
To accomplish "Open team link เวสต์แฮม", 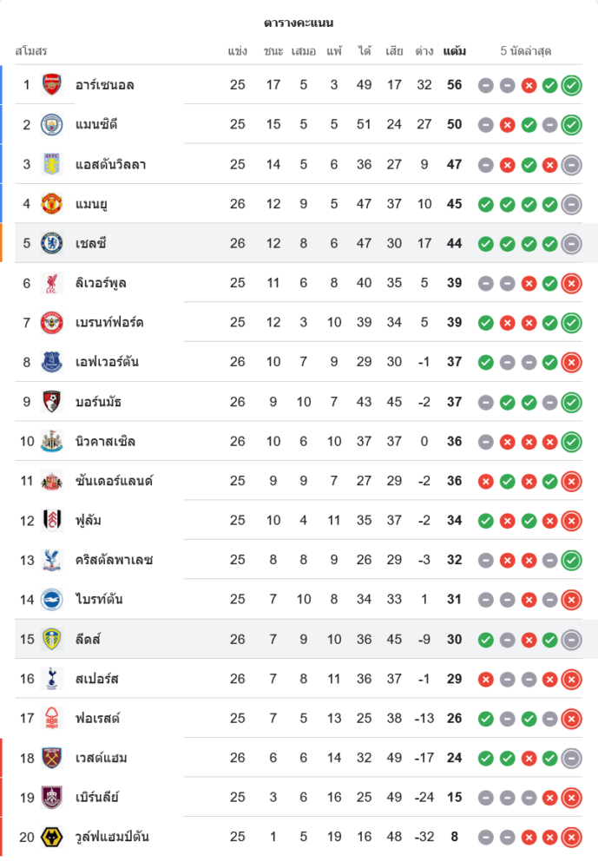I will click(x=102, y=758).
